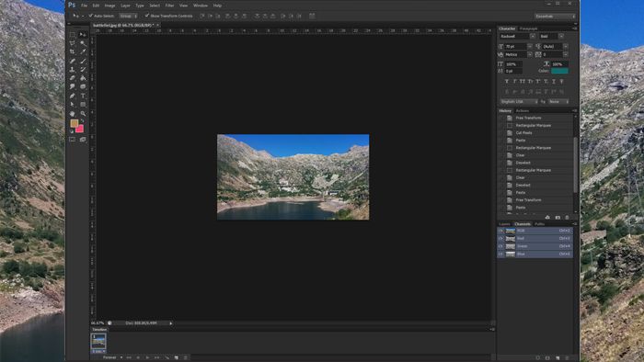The image size is (644, 362).
Task: Select the Paint Bucket tool
Action: tap(83, 78)
